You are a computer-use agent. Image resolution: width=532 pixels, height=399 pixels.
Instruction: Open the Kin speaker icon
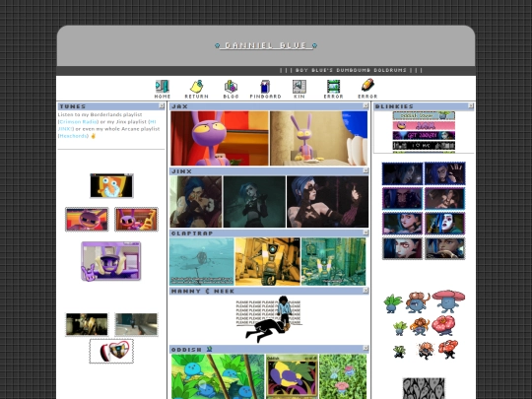coord(299,86)
